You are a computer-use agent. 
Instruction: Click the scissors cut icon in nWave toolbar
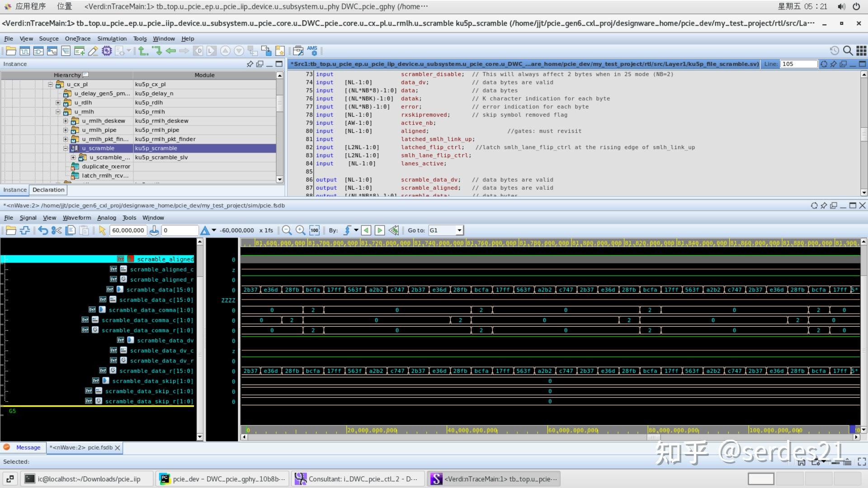tap(57, 230)
